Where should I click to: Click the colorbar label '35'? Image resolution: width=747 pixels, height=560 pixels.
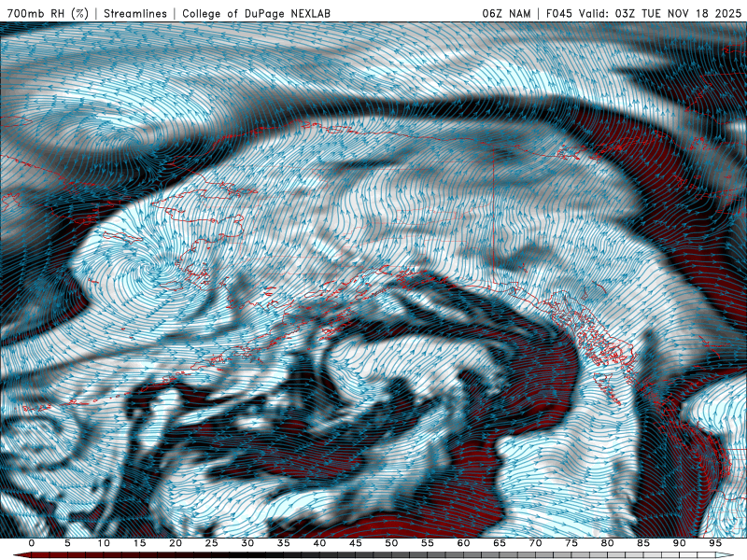pos(284,543)
